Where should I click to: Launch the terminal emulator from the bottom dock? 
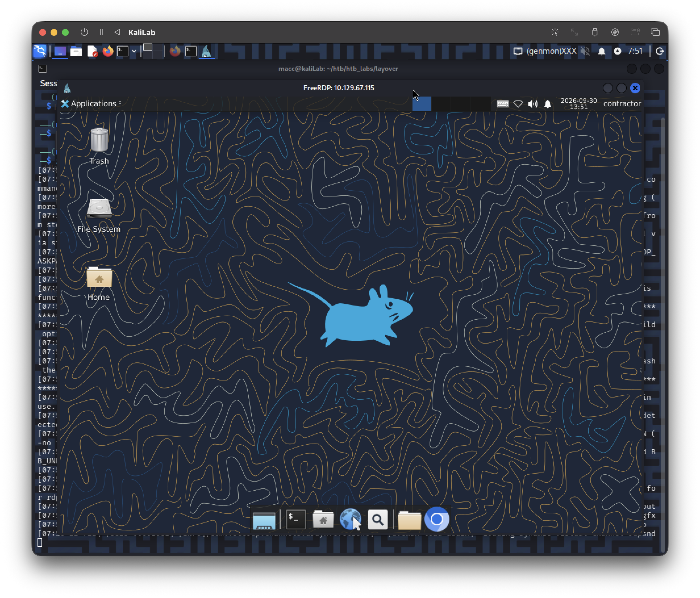296,519
